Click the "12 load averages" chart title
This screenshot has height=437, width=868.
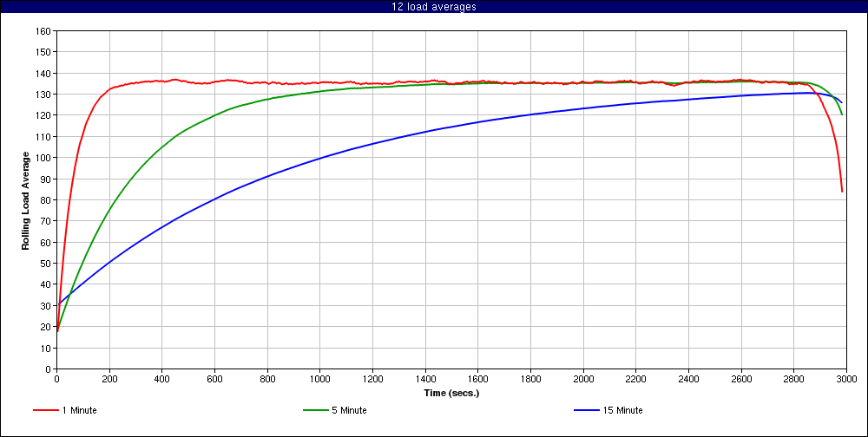point(433,7)
